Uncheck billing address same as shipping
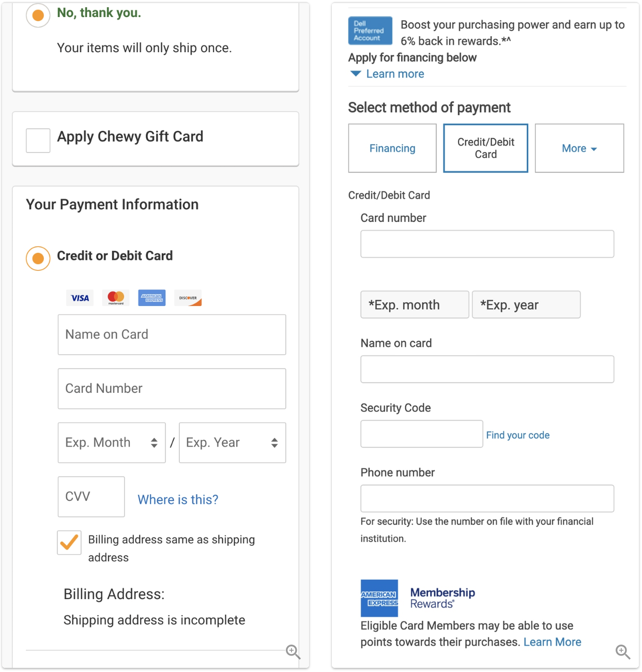 (69, 543)
